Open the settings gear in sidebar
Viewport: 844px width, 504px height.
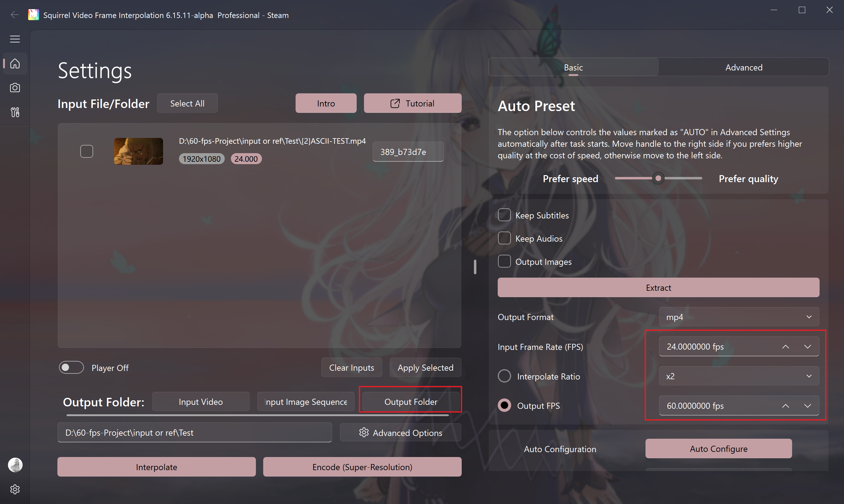click(x=15, y=489)
